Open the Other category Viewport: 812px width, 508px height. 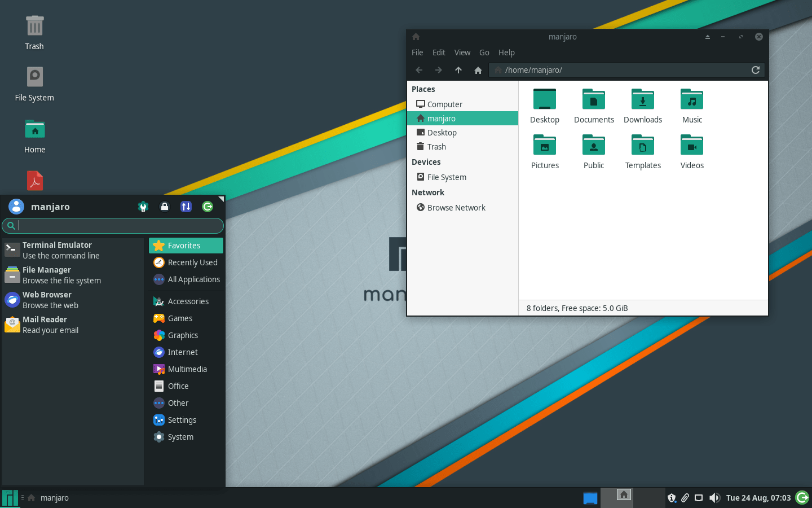click(186, 403)
